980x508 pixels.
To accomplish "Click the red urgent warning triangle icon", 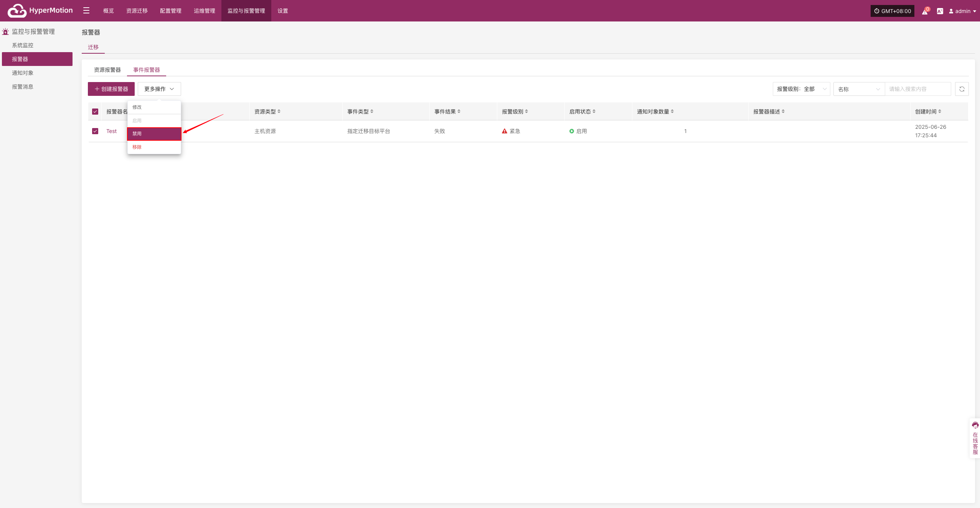I will pyautogui.click(x=505, y=131).
